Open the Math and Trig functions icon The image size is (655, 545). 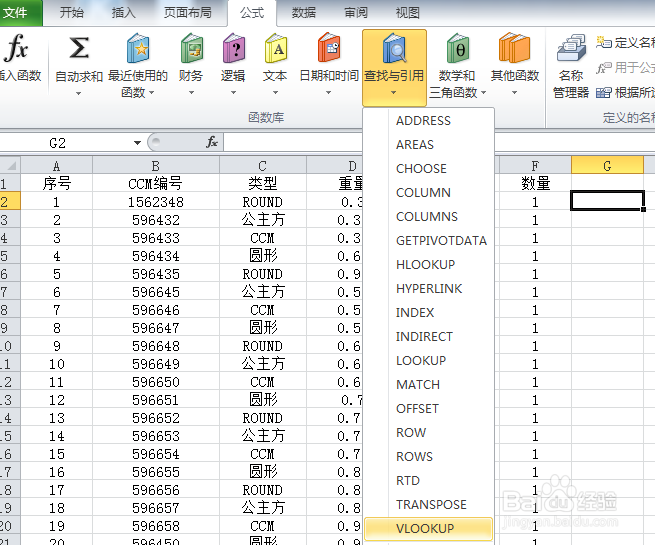pyautogui.click(x=458, y=48)
